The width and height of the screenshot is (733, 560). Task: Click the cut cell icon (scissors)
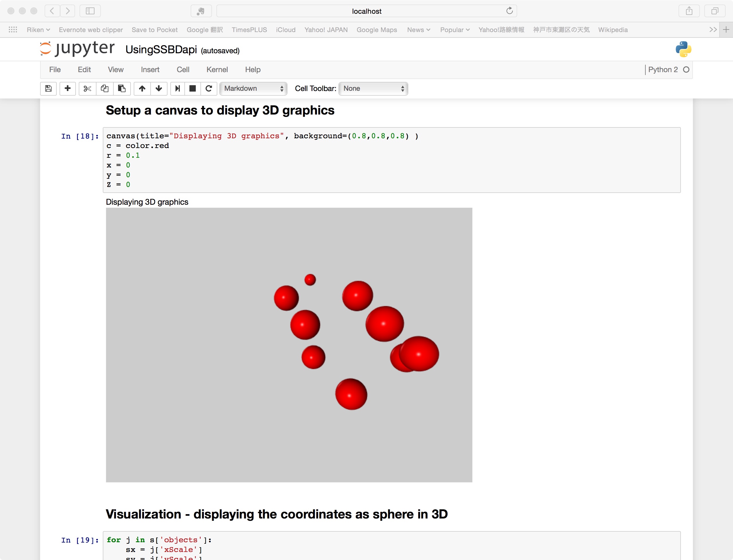tap(87, 88)
